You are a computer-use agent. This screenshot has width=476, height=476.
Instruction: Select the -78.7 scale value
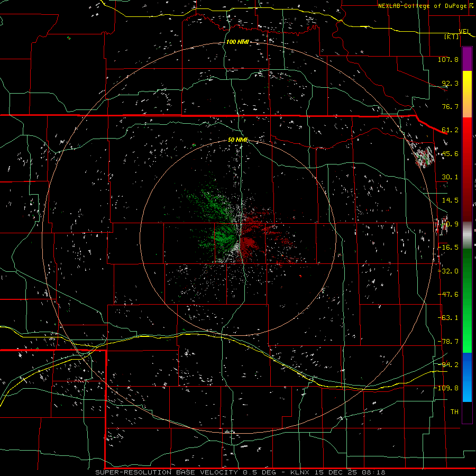click(448, 342)
